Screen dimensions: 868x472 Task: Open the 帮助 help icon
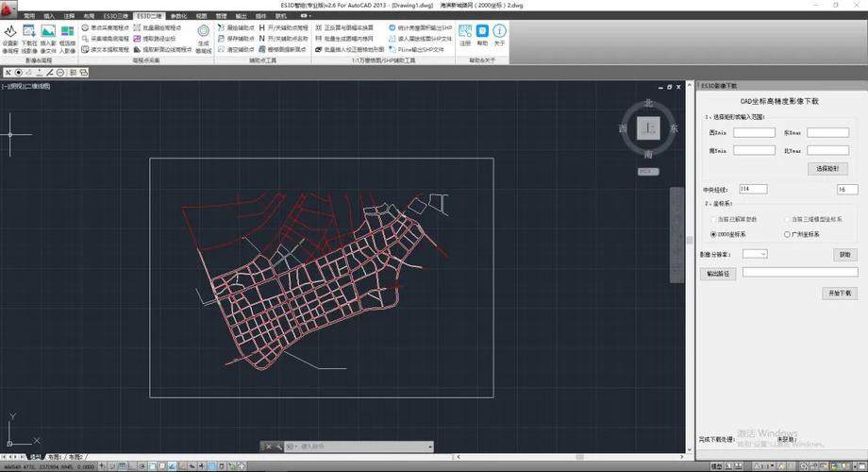pyautogui.click(x=482, y=35)
